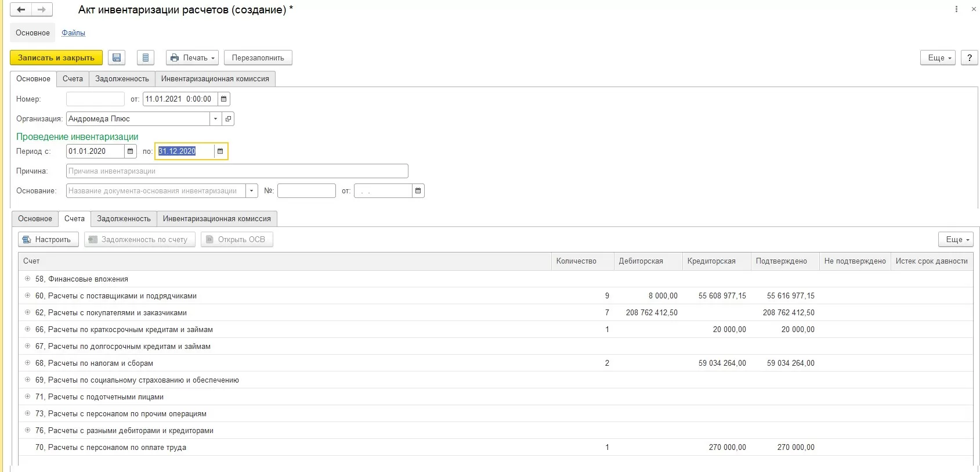The height and width of the screenshot is (472, 980).
Task: Open the upper Еще menu
Action: (937, 57)
